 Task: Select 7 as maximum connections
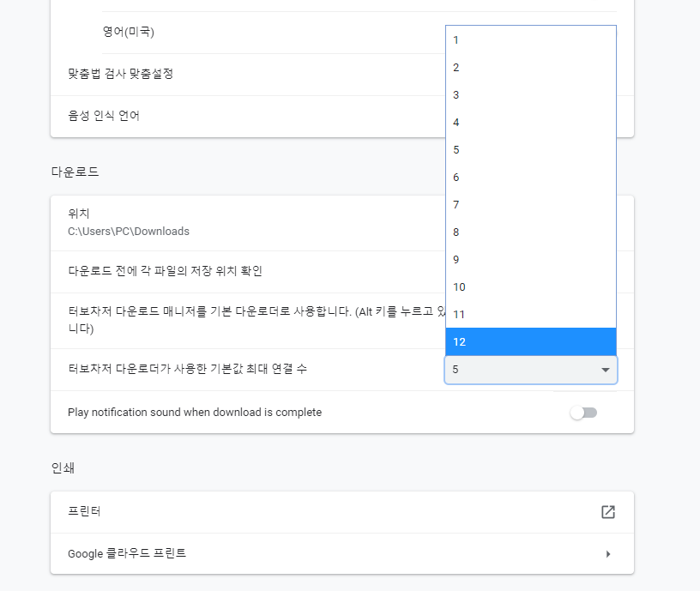coord(531,204)
